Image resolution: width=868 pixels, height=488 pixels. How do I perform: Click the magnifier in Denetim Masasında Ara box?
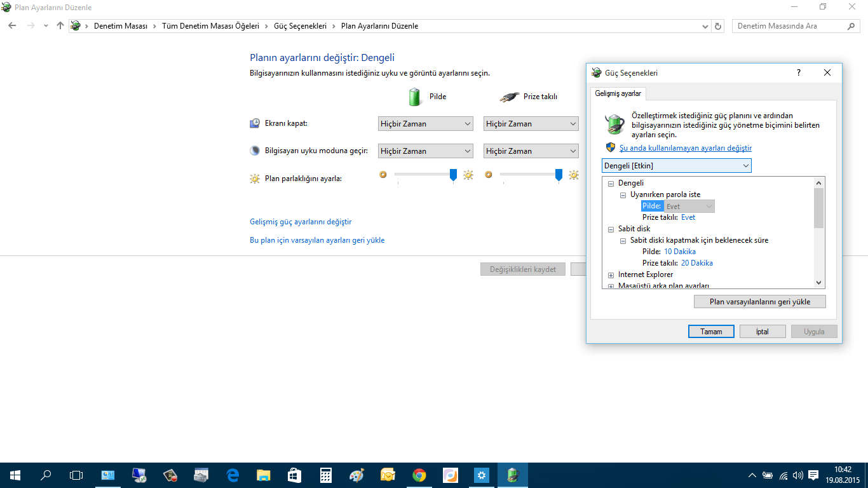(851, 26)
